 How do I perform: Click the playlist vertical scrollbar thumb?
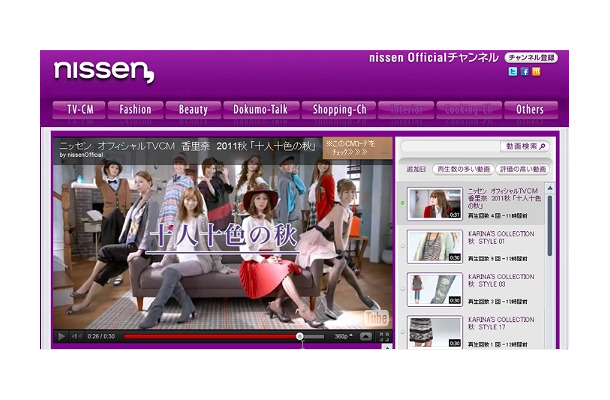[550, 225]
